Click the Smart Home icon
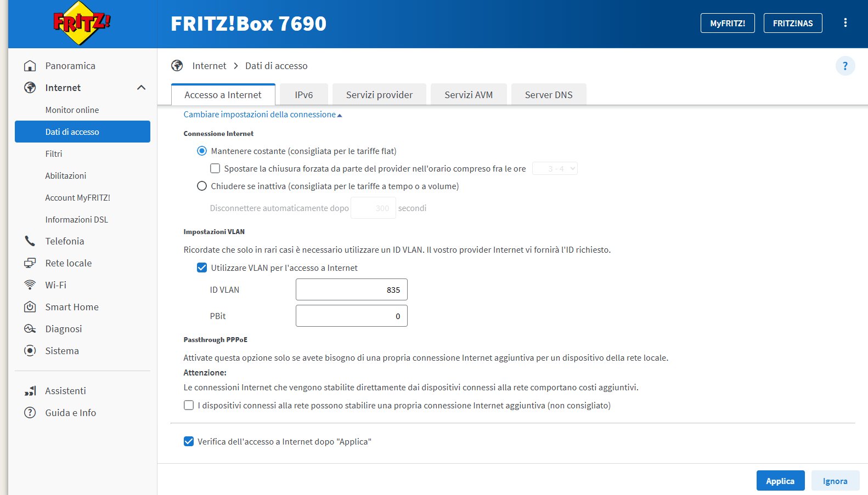This screenshot has height=495, width=868. [30, 307]
